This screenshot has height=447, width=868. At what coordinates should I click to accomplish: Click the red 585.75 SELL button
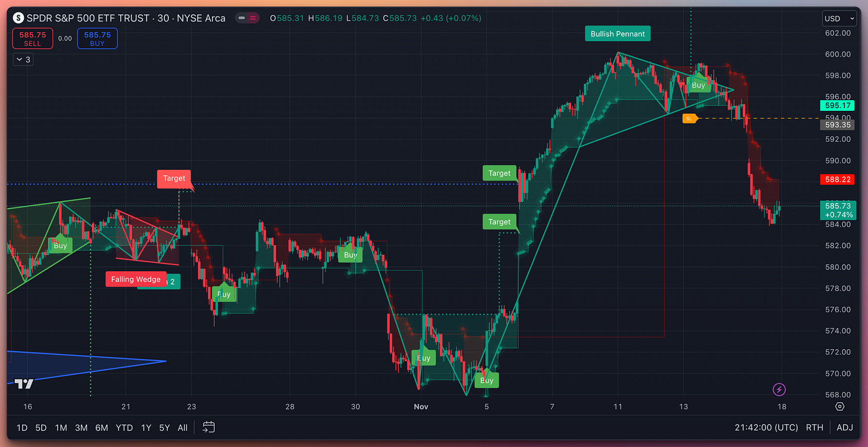[x=33, y=39]
